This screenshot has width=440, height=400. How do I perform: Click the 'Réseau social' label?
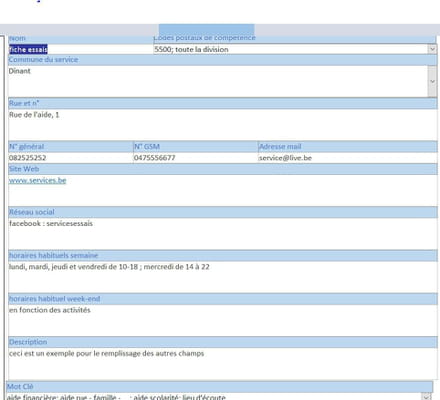32,212
